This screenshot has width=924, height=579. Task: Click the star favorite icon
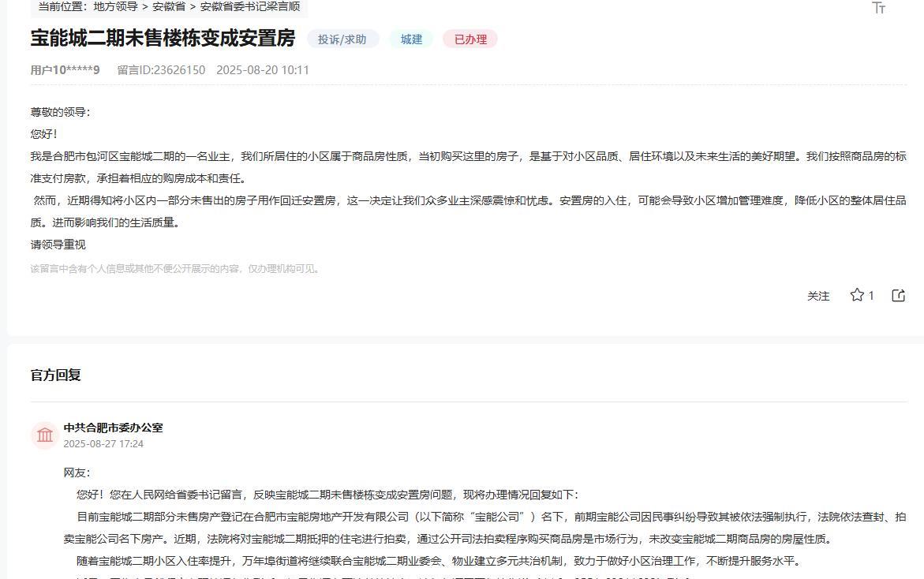pyautogui.click(x=857, y=295)
